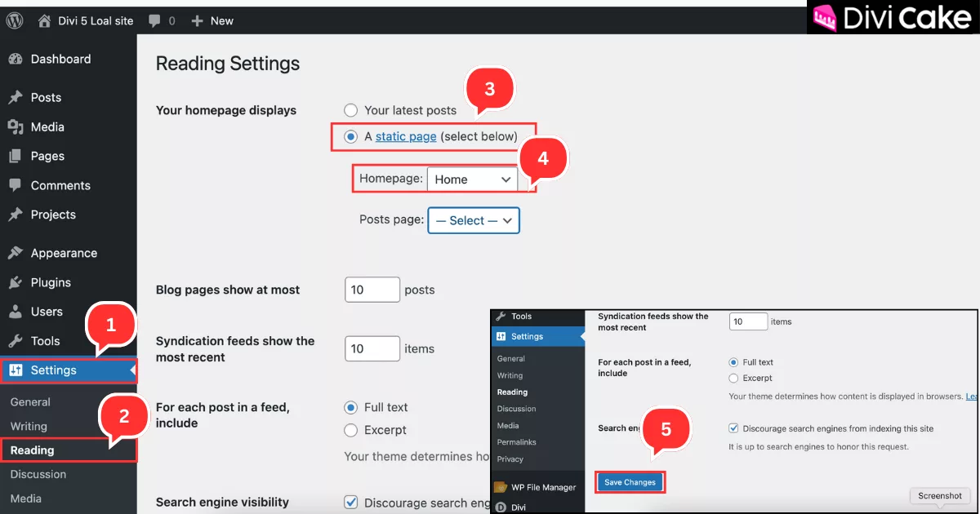Select Excerpt radio in inset screenshot
980x514 pixels.
click(733, 379)
